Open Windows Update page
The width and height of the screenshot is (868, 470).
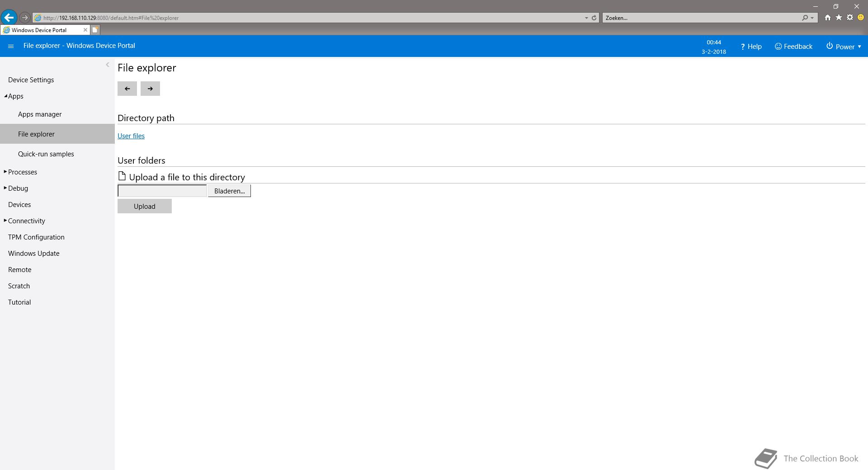[x=33, y=254]
